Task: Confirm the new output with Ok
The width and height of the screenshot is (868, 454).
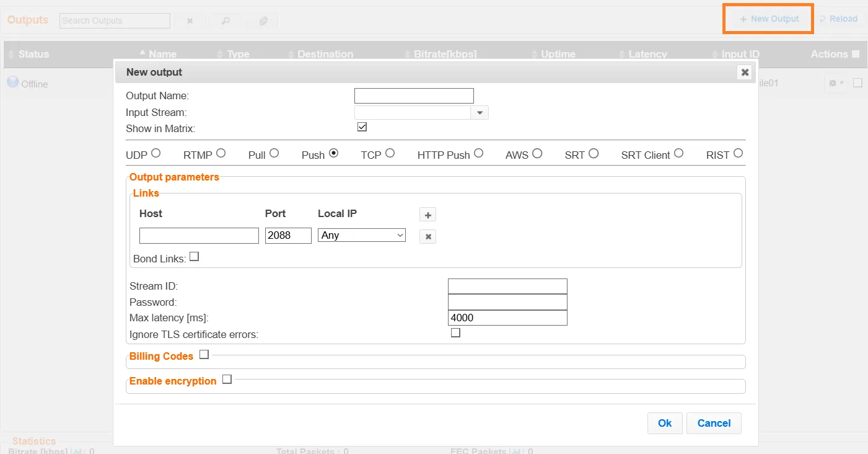Action: click(x=665, y=423)
